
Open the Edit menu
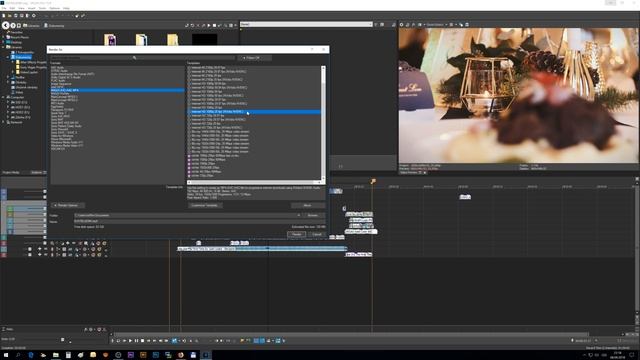pyautogui.click(x=12, y=8)
